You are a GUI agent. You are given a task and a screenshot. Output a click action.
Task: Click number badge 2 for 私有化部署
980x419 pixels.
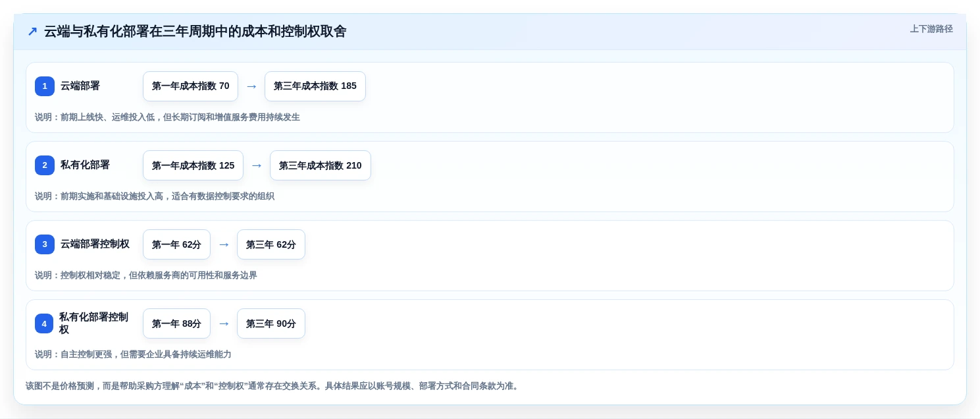(x=45, y=165)
